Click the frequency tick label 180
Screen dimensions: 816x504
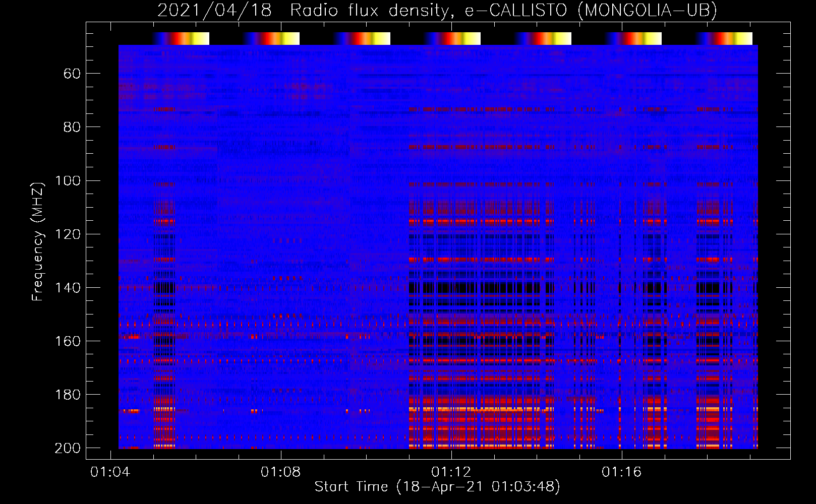[68, 395]
